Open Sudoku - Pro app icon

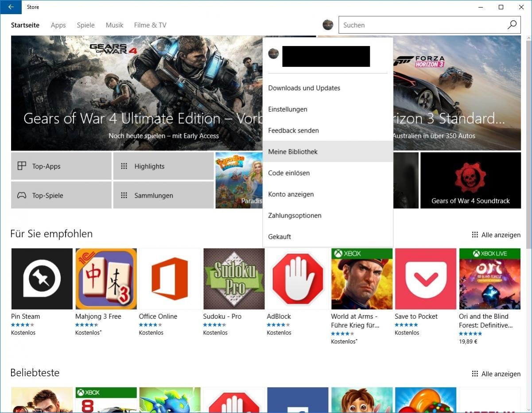tap(234, 279)
